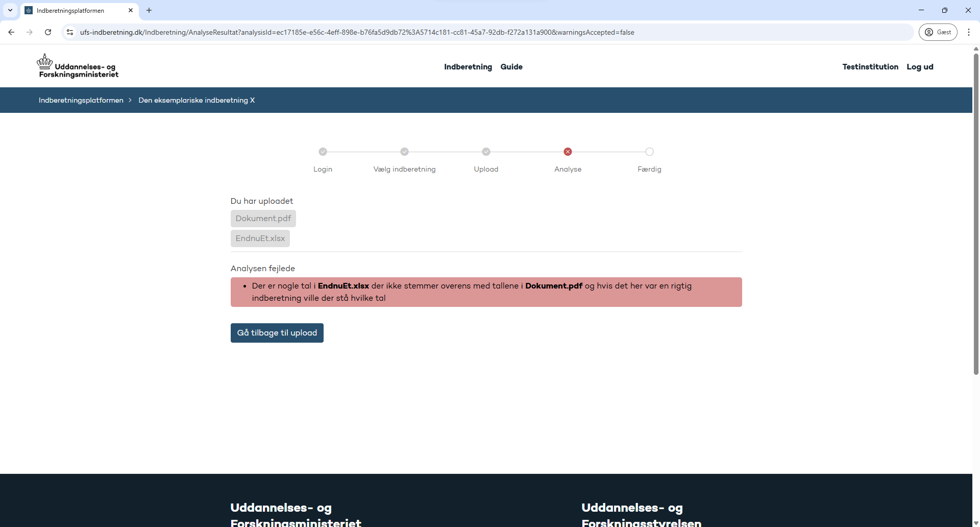This screenshot has height=527, width=980.
Task: Click the Vælg indberetning step label
Action: click(x=405, y=169)
